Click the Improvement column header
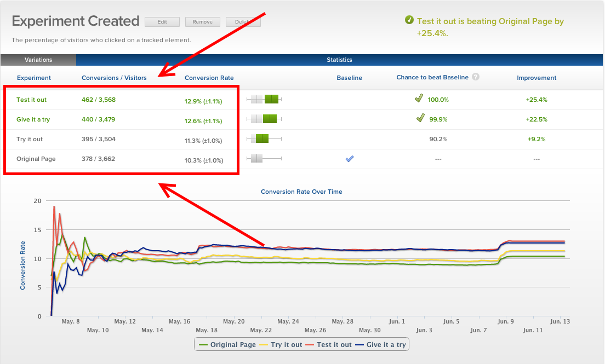 pos(536,78)
